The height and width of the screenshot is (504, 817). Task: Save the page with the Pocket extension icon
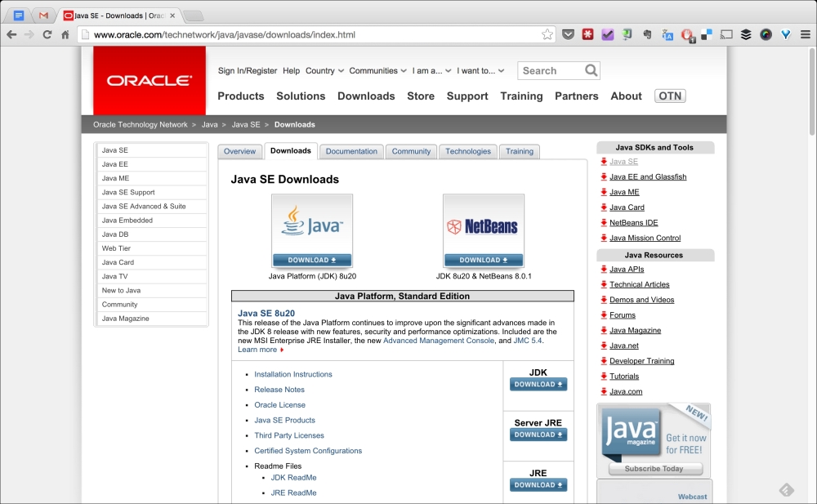click(x=569, y=35)
